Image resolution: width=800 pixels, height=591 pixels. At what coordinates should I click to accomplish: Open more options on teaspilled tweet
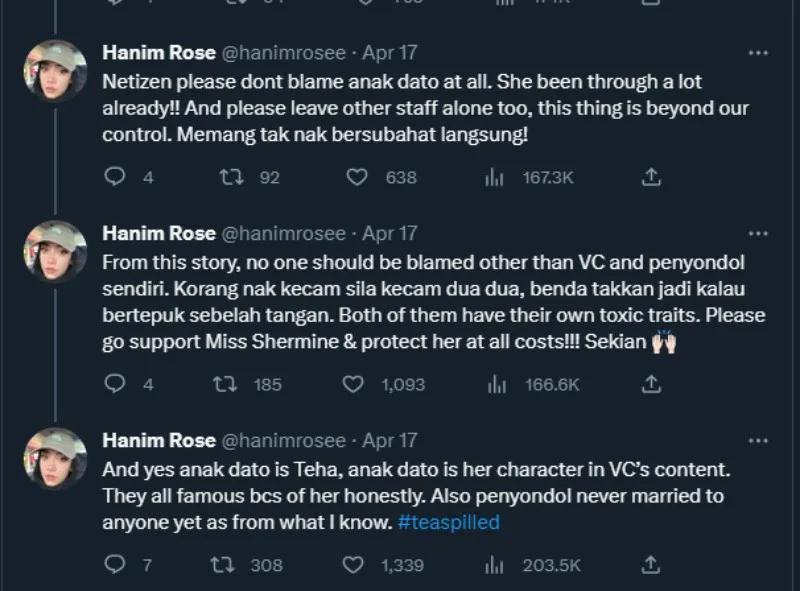759,441
